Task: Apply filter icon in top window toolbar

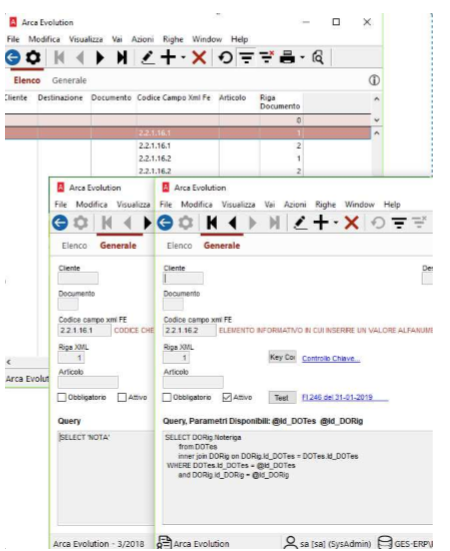Action: click(247, 57)
